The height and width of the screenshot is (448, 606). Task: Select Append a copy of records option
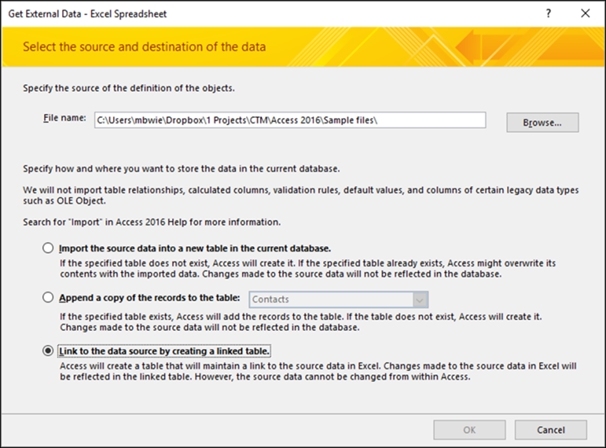click(48, 297)
